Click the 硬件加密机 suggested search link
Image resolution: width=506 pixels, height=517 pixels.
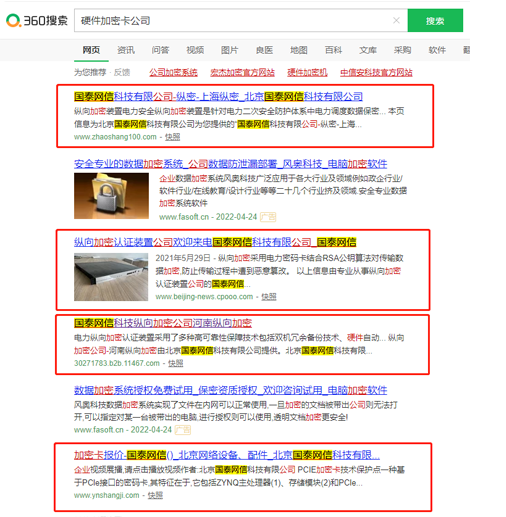coord(307,72)
